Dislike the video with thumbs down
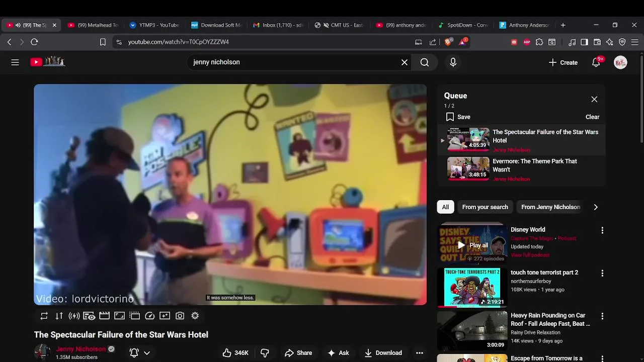Screen dimensions: 644x362 pos(265,353)
